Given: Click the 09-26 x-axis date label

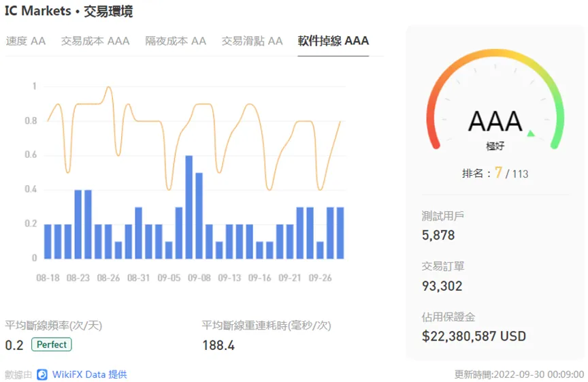Looking at the screenshot, I should click(321, 278).
